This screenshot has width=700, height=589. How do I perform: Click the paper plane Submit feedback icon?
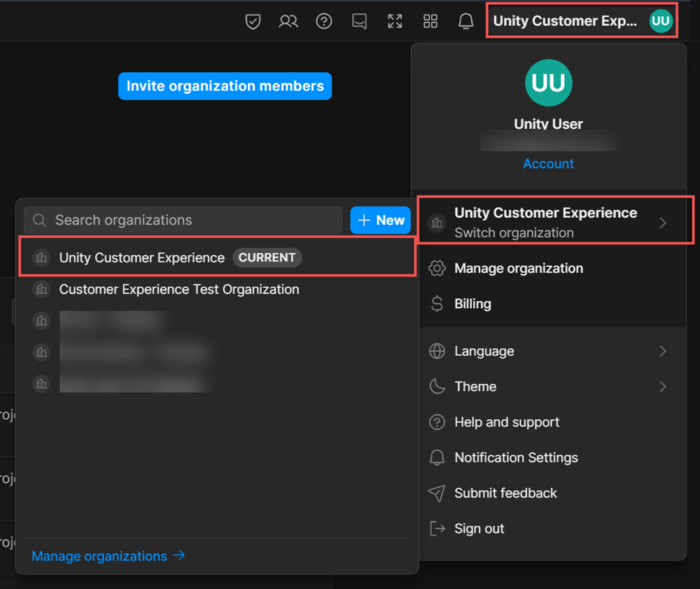point(437,493)
